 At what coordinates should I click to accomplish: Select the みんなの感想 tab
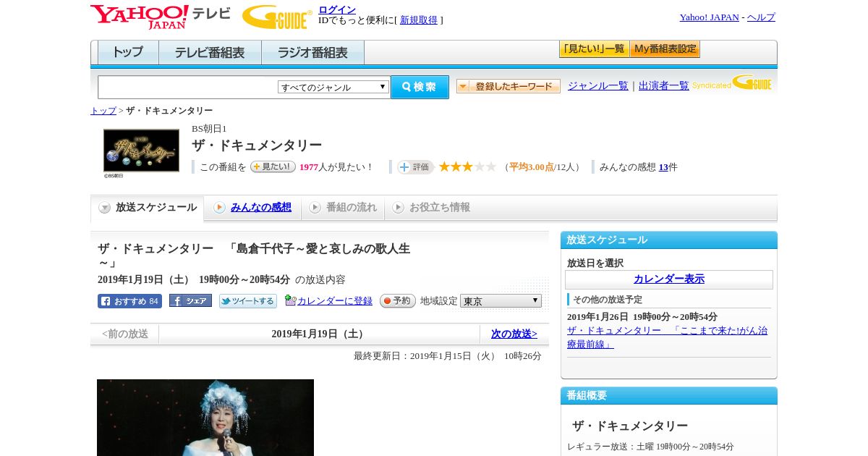252,208
